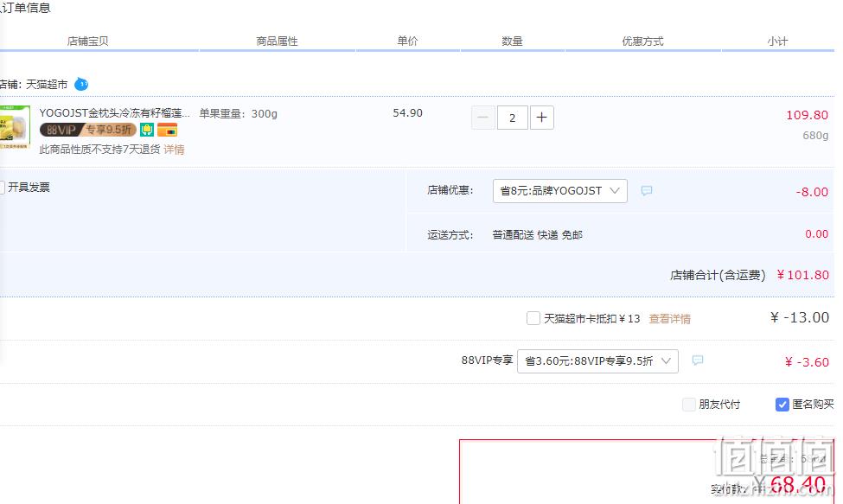Click the 54.90 unit price
This screenshot has height=504, width=843.
(407, 113)
